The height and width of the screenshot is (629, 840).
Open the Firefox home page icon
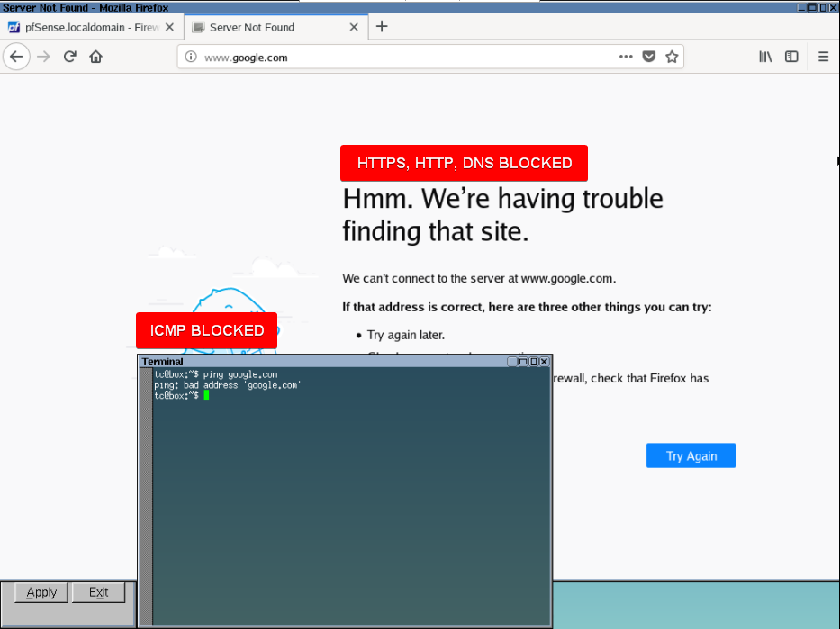coord(96,57)
